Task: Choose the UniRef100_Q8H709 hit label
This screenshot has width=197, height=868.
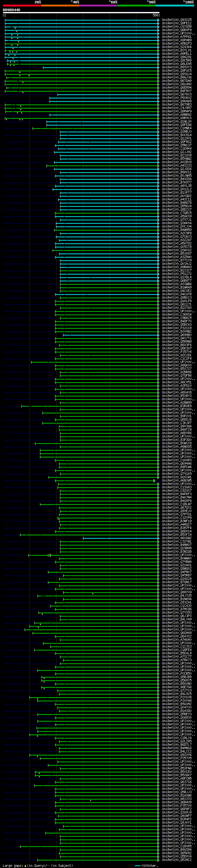Action: (177, 592)
